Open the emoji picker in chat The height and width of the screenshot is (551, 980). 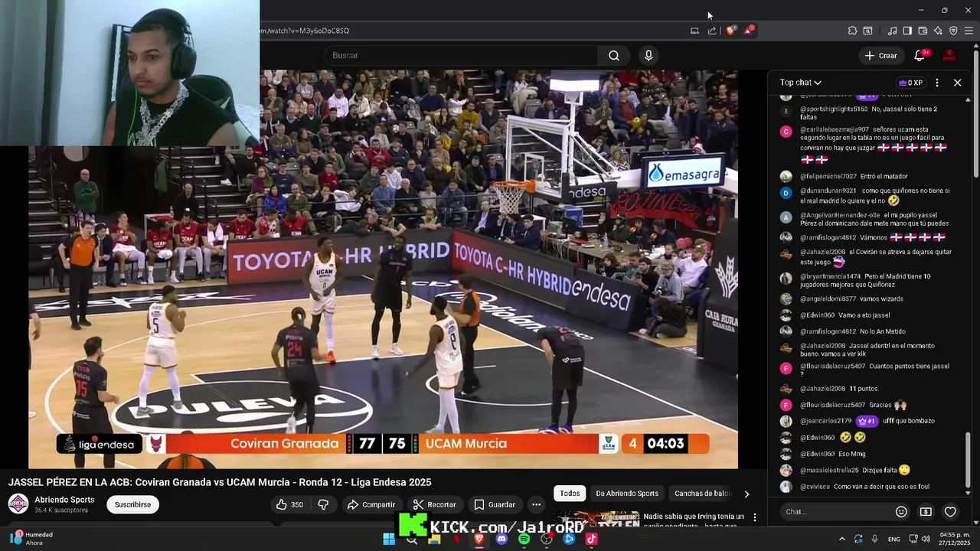(901, 511)
